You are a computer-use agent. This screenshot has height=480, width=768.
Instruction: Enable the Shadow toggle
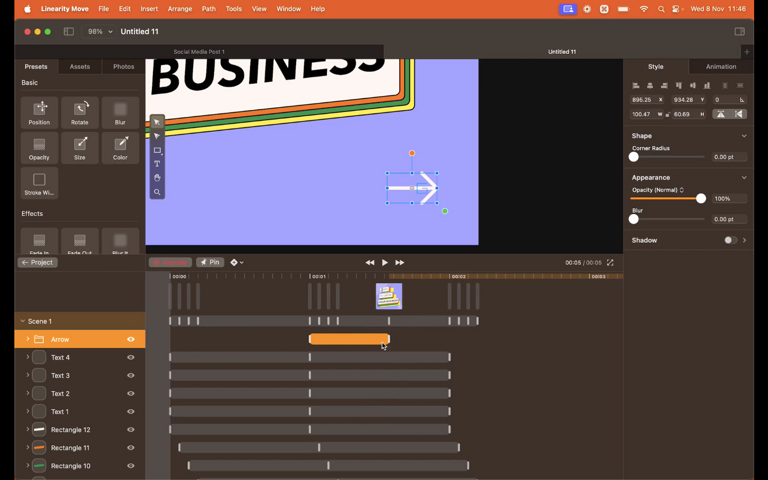[x=730, y=240]
